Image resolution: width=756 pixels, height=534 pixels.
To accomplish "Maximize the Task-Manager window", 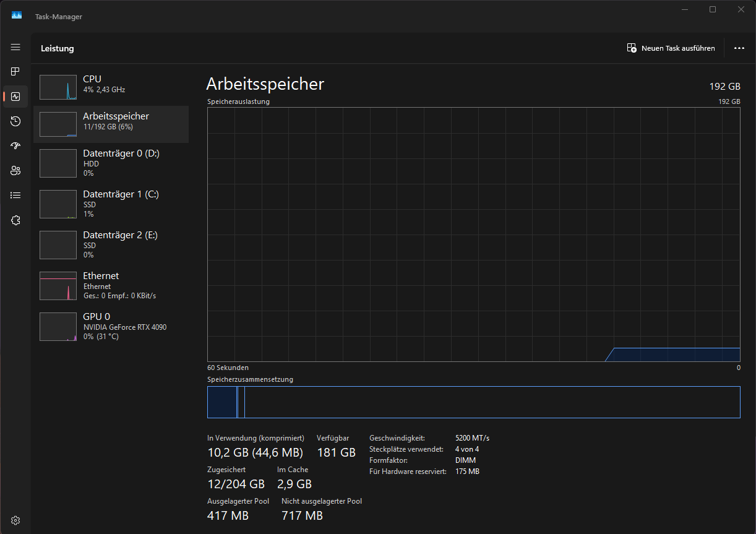I will click(713, 9).
